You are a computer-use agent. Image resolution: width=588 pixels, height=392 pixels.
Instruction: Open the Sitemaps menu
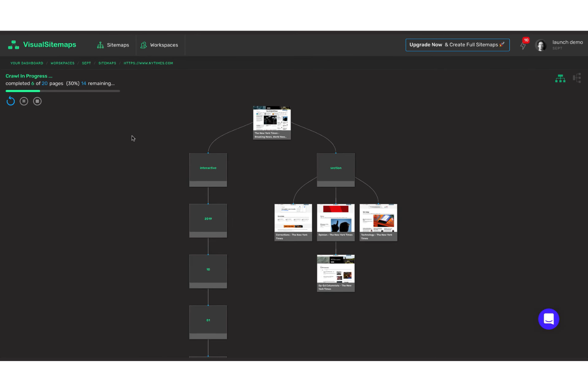click(x=113, y=45)
